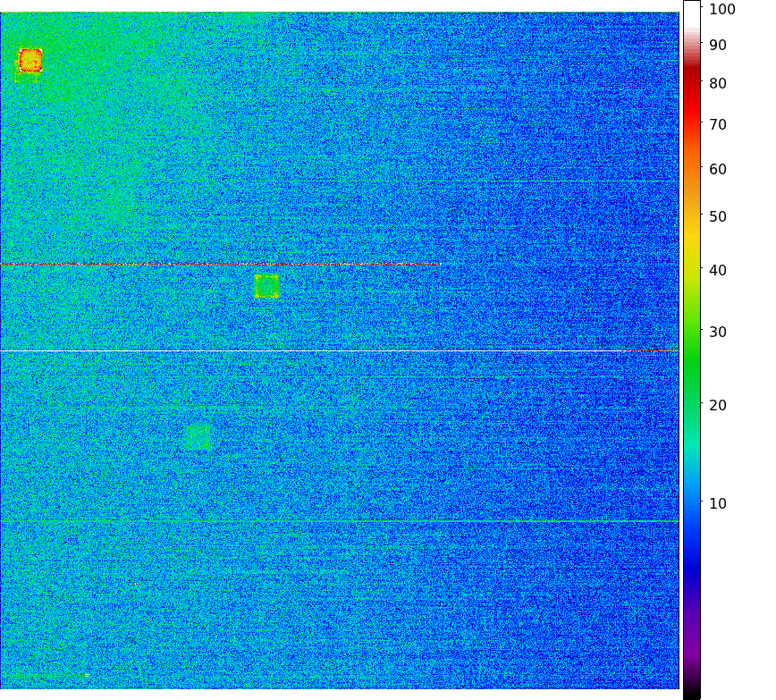Select the lowest thin green horizontal line
The image size is (776, 700).
[x=340, y=521]
